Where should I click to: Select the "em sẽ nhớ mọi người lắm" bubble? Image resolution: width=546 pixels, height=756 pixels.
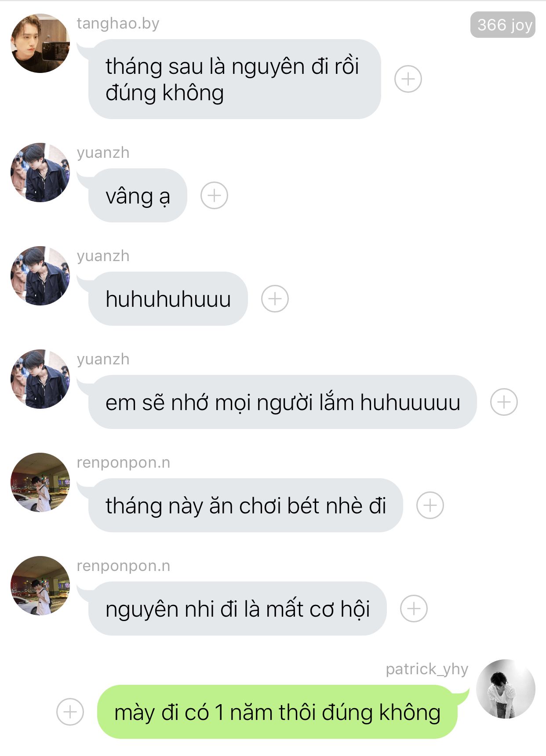tap(282, 402)
